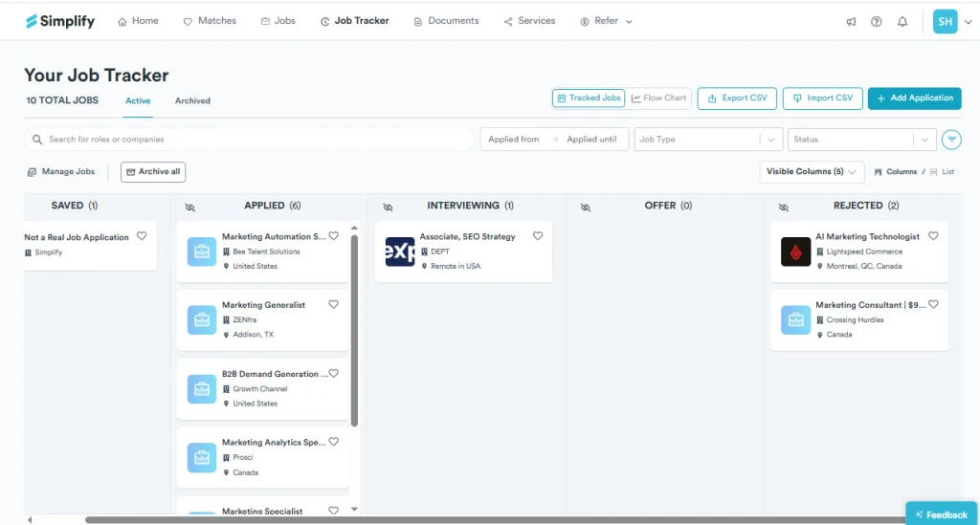Switch to Columns layout
The height and width of the screenshot is (525, 980).
[895, 172]
